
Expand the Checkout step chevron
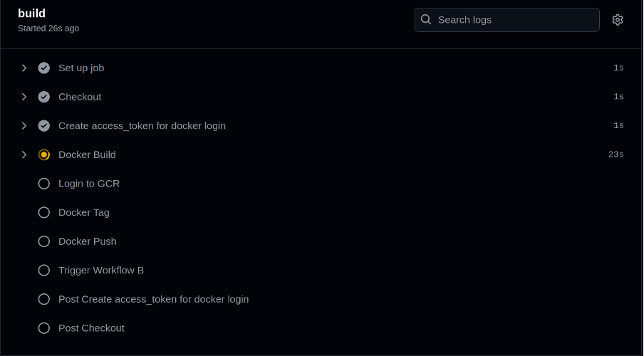(24, 97)
